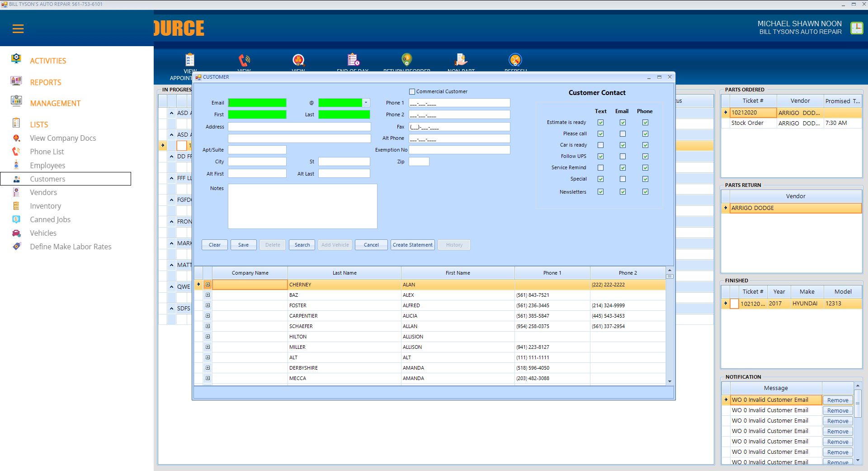Screen dimensions: 868x471
Task: Uncheck Estimate is ready Text checkbox
Action: (x=600, y=123)
